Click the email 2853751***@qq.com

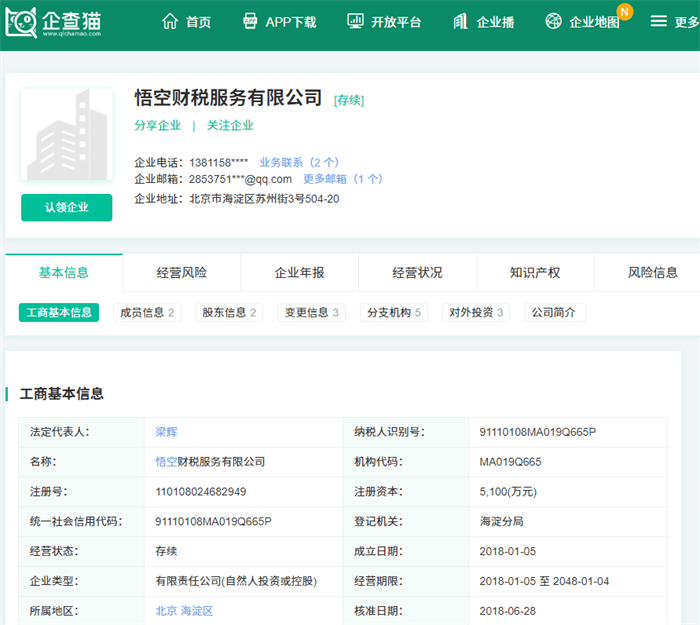click(240, 179)
